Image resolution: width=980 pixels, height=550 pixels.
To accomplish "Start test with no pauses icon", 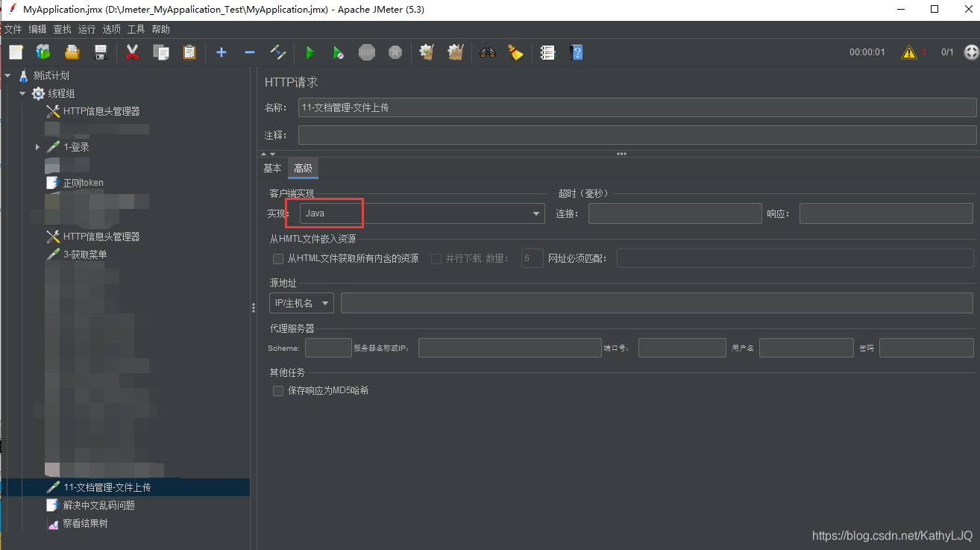I will pos(338,52).
